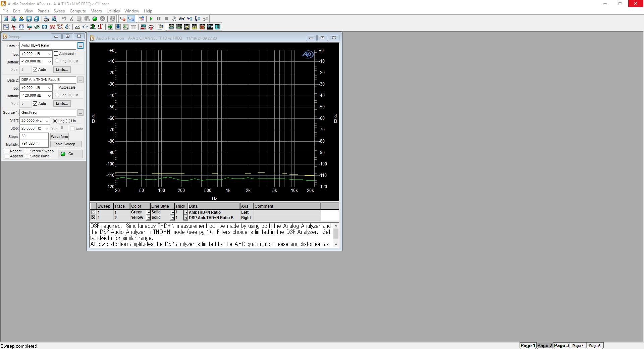Viewport: 644px width, 349px height.
Task: Open the DCX panel icon
Action: click(x=77, y=27)
